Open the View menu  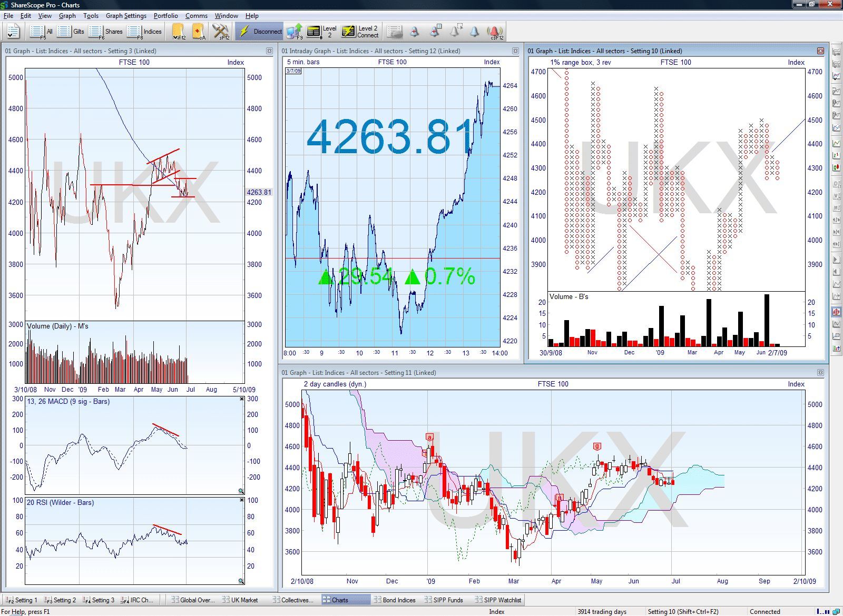click(45, 16)
